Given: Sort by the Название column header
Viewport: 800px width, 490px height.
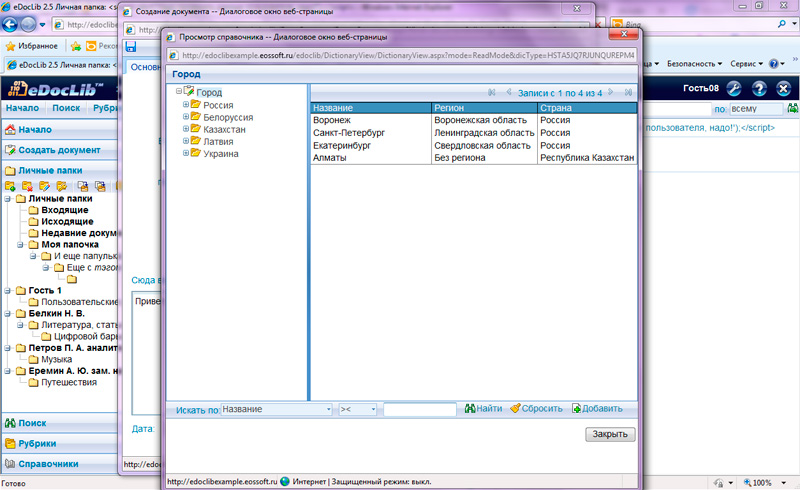Looking at the screenshot, I should pyautogui.click(x=371, y=108).
